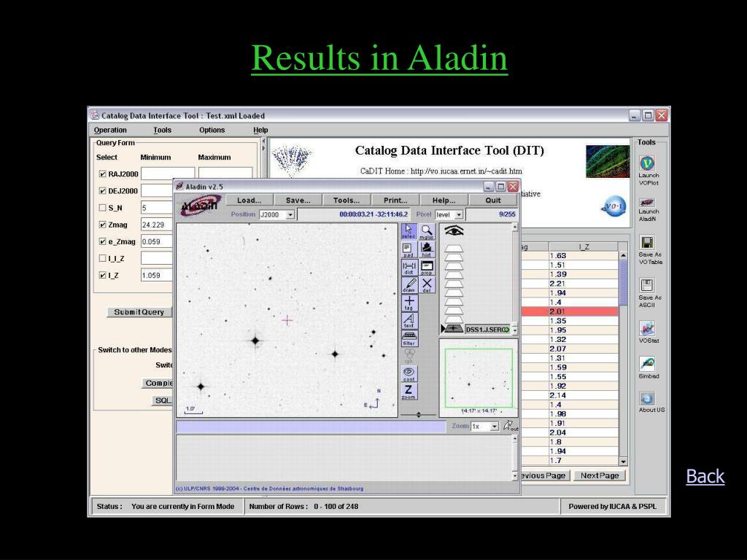Click the greyed rgb tool icon
This screenshot has width=747, height=560.
click(409, 356)
